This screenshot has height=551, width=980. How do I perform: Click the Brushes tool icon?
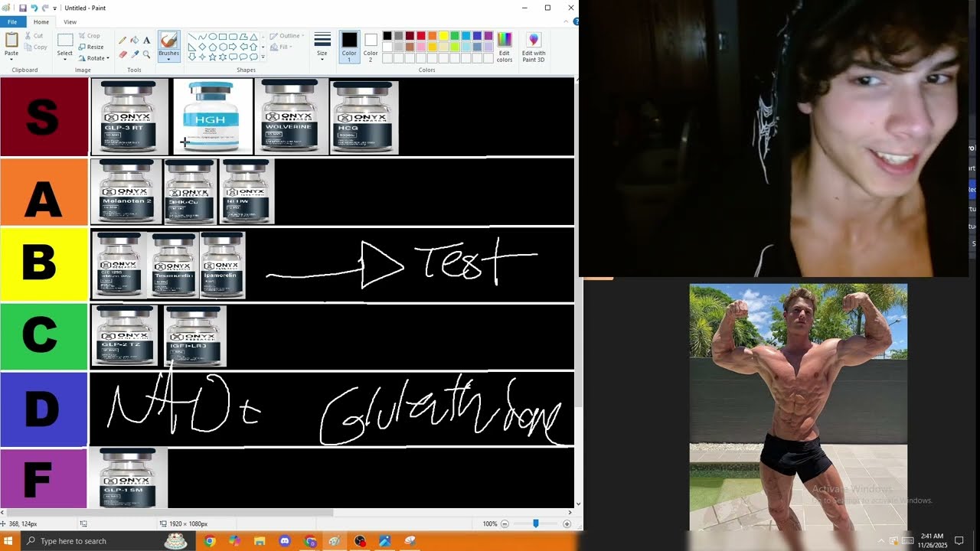(168, 41)
